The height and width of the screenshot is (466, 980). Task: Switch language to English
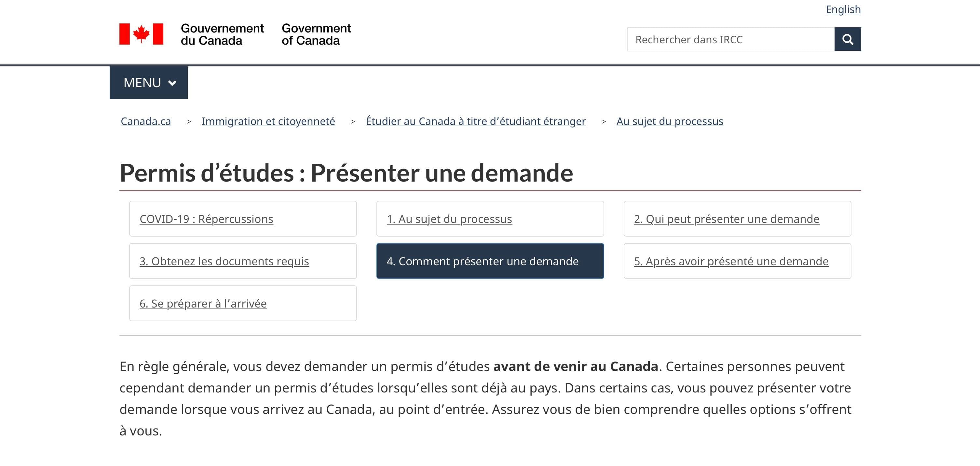point(843,9)
